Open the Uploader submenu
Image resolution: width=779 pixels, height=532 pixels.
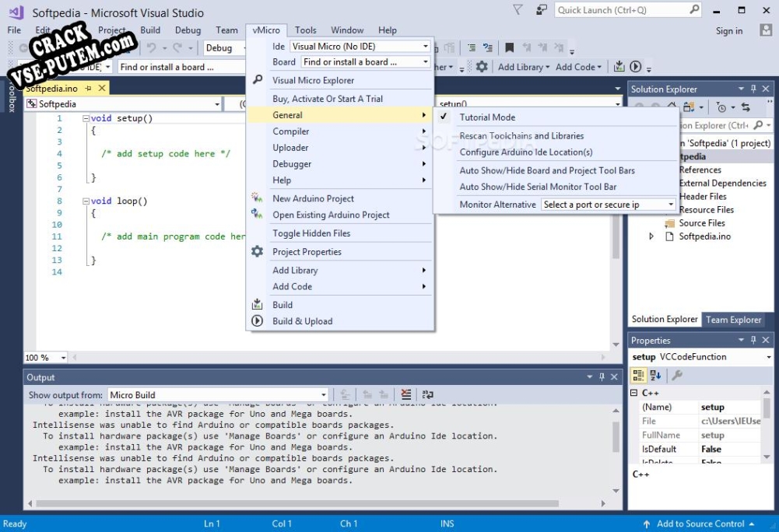pos(340,148)
